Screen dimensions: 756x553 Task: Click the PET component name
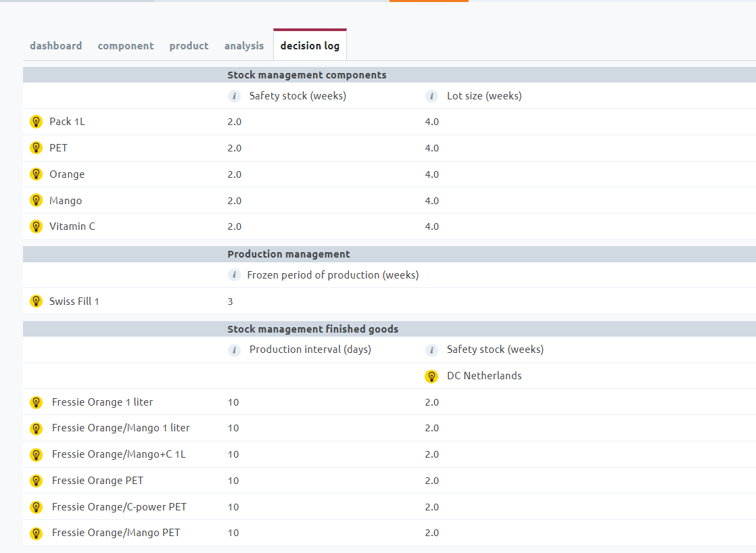[58, 148]
